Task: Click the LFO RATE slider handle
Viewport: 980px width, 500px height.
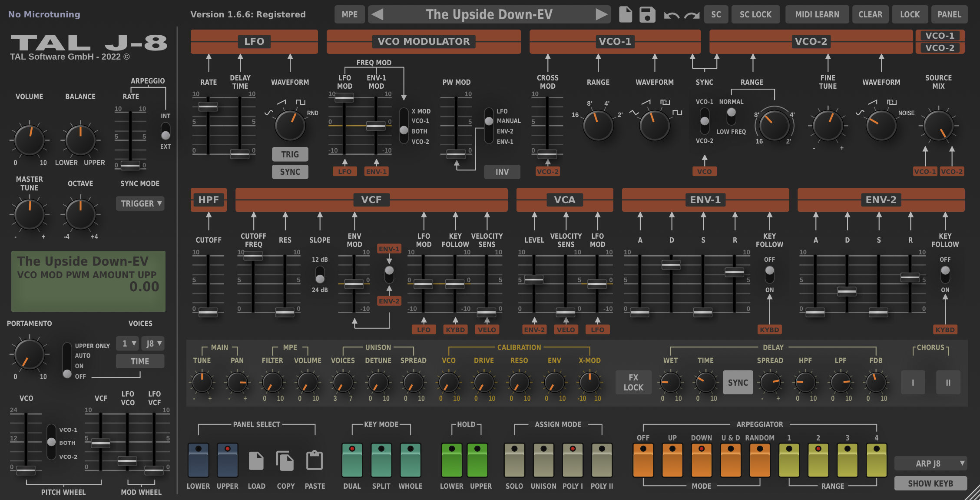Action: tap(208, 106)
